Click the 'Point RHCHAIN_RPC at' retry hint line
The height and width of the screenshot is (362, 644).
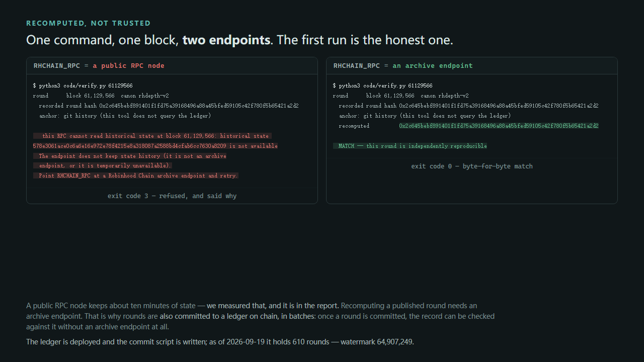(136, 175)
